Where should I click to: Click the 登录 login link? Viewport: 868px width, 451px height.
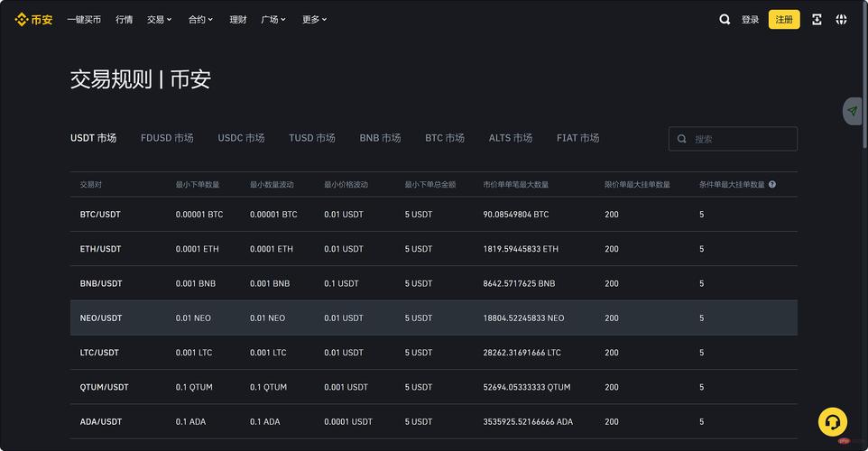[x=750, y=19]
